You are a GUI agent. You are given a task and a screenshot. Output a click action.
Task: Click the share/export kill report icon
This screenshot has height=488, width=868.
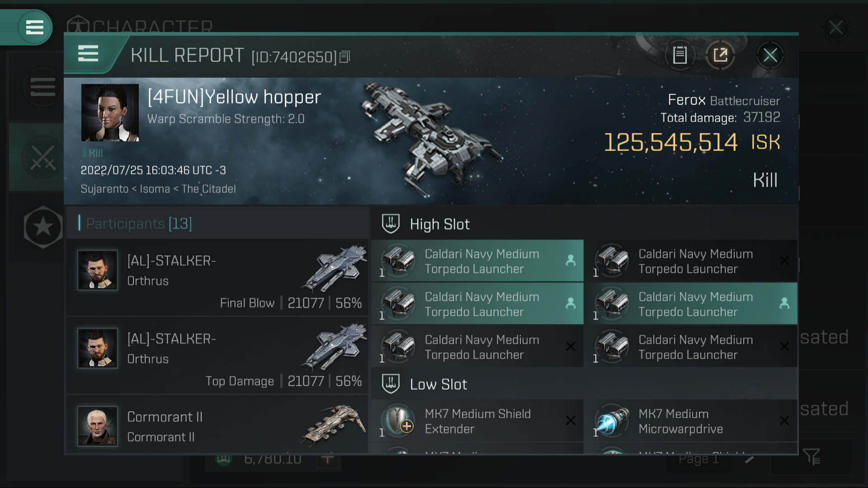720,55
